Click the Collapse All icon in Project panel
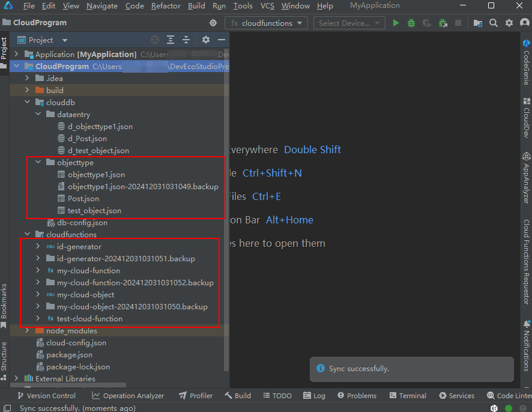 click(186, 40)
